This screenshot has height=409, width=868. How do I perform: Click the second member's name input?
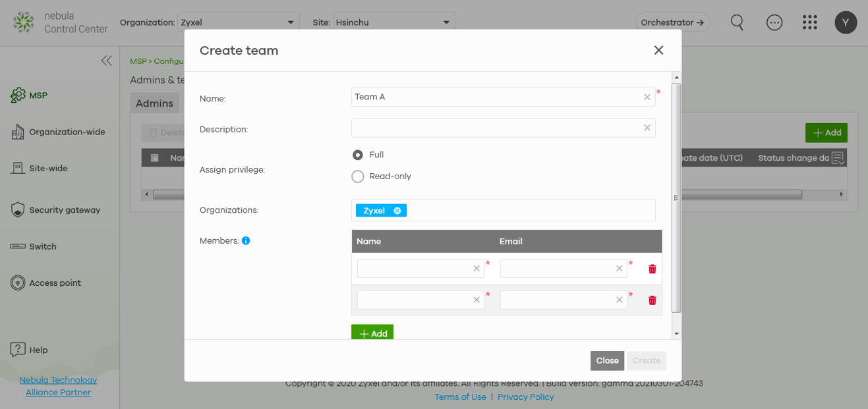click(420, 300)
